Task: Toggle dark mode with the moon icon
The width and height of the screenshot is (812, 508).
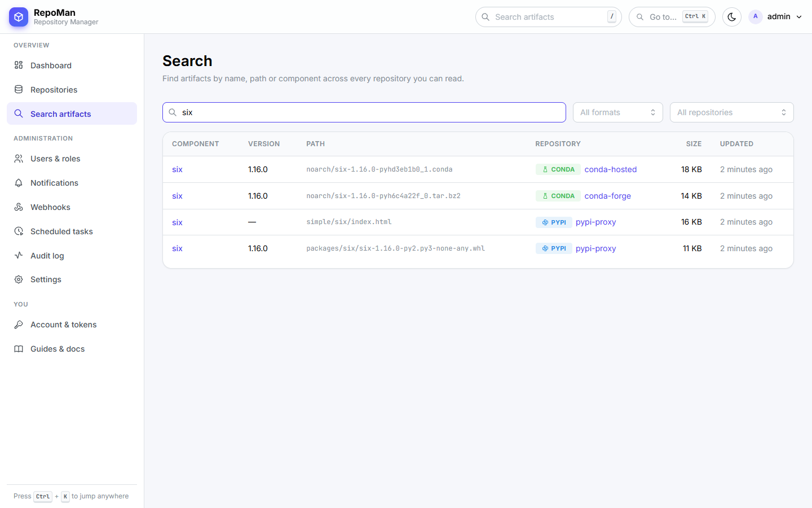Action: point(732,17)
